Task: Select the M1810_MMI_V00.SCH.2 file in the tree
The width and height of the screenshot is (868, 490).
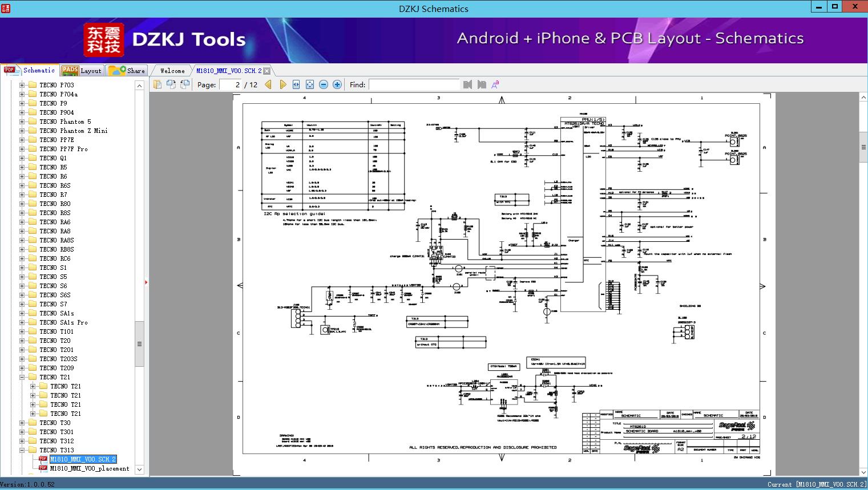Action: [x=83, y=459]
